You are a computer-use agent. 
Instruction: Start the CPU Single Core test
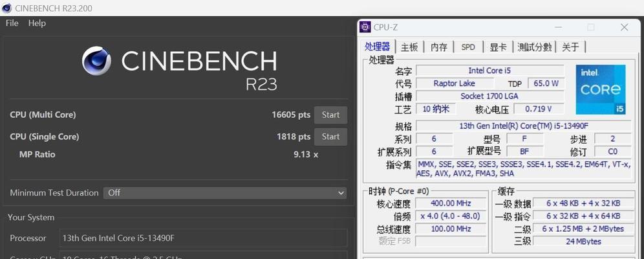click(330, 137)
